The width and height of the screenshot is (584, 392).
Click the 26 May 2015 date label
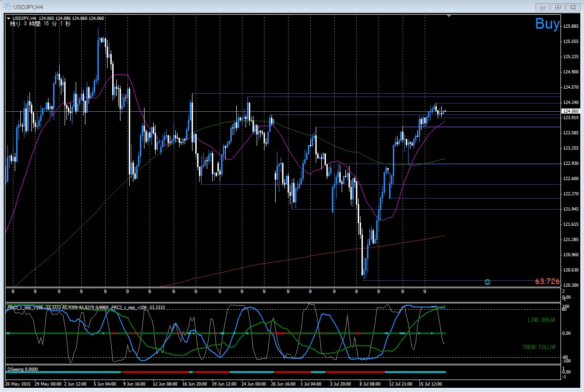[x=18, y=384]
